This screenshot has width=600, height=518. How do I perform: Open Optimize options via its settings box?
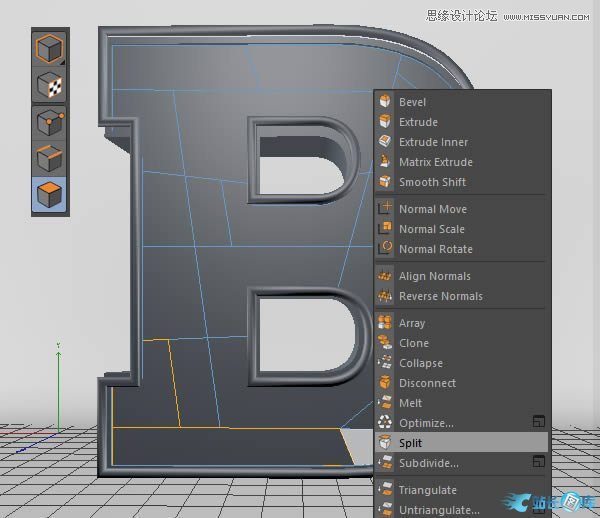pyautogui.click(x=538, y=422)
